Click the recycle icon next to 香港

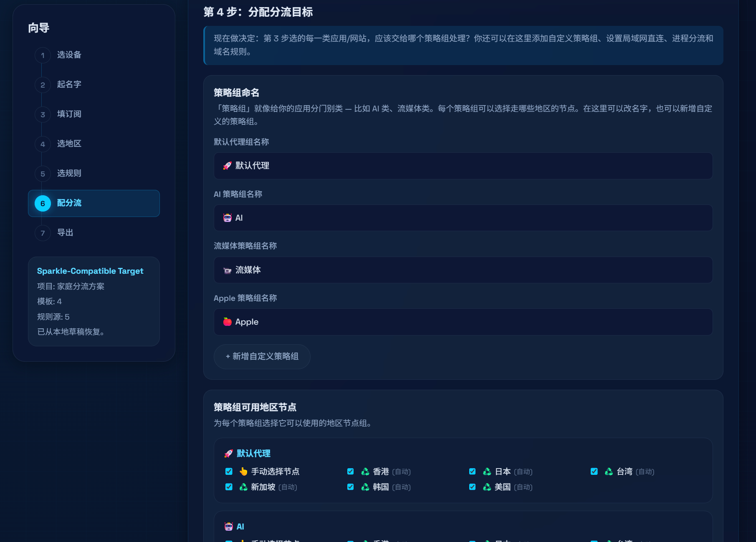[x=365, y=471]
